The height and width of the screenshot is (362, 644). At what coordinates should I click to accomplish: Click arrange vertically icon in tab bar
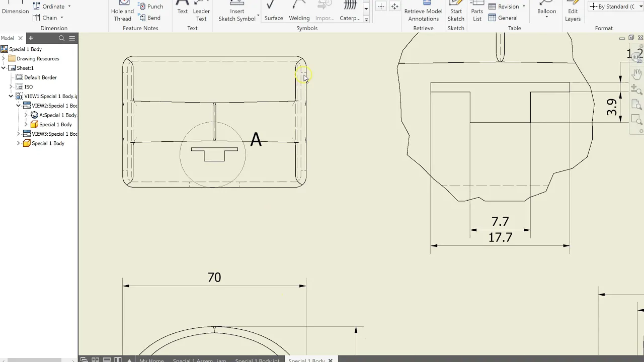click(x=118, y=359)
